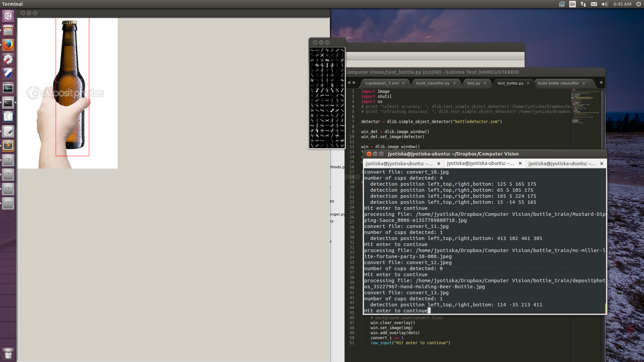Open the session gear menu

pyautogui.click(x=638, y=4)
